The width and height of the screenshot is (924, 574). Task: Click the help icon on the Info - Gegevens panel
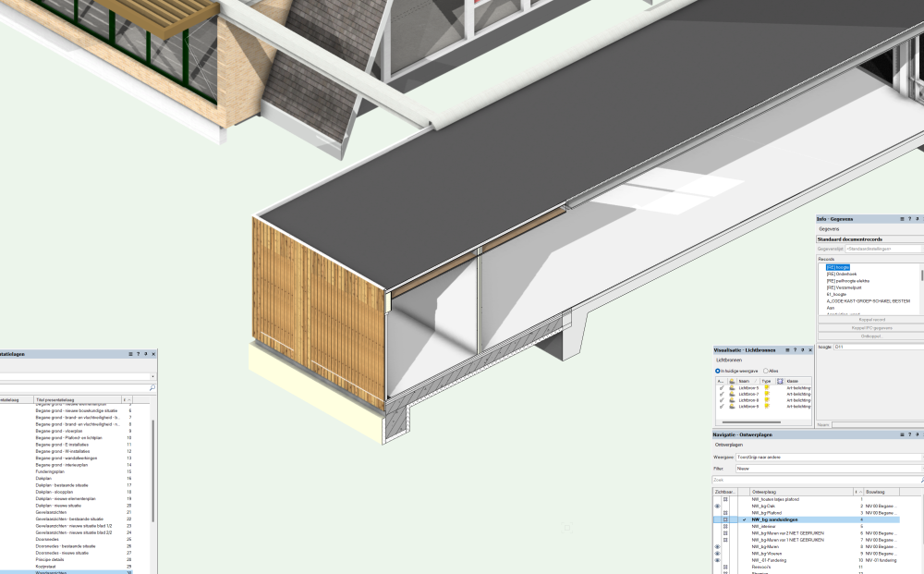click(909, 217)
